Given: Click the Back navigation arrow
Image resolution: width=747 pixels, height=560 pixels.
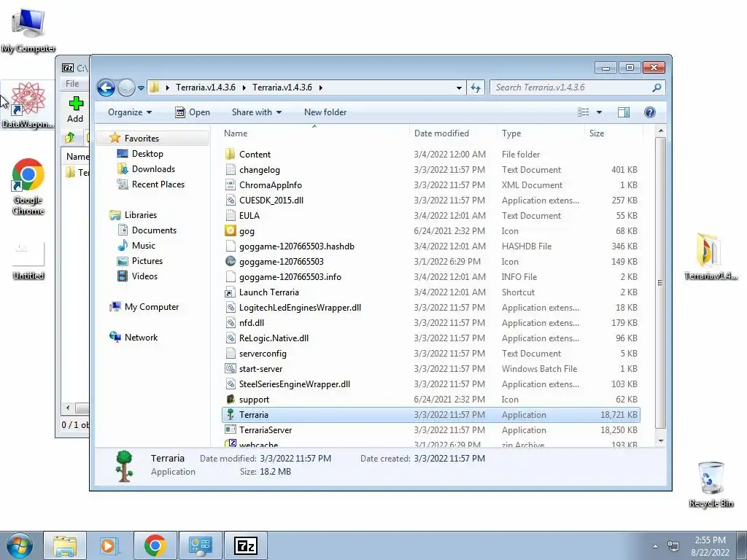Looking at the screenshot, I should pos(107,87).
